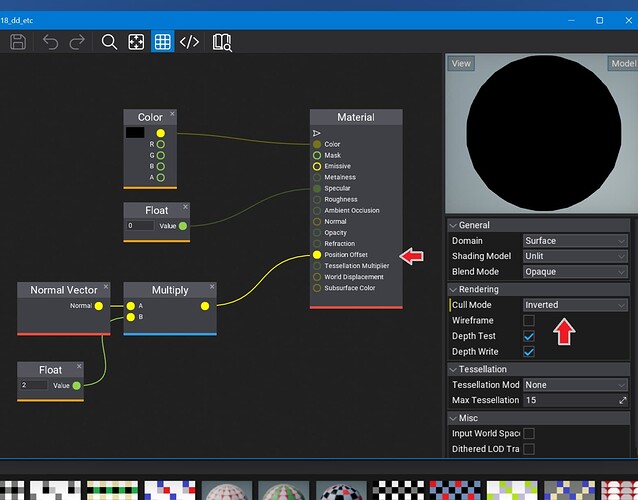Open the Shading Model dropdown
The image size is (638, 500).
(x=575, y=256)
